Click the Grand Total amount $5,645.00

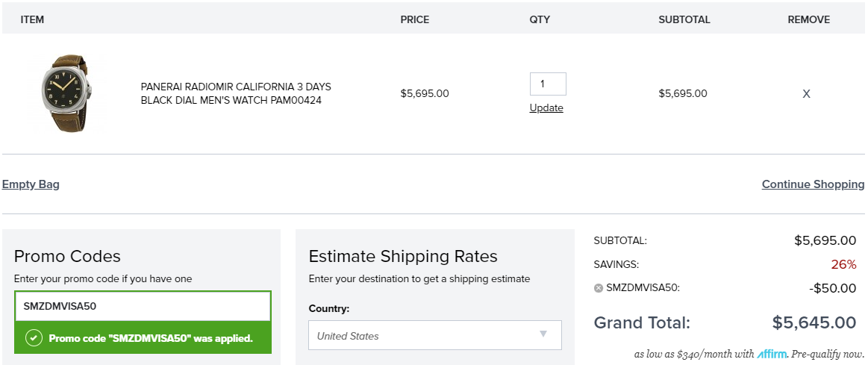click(814, 322)
